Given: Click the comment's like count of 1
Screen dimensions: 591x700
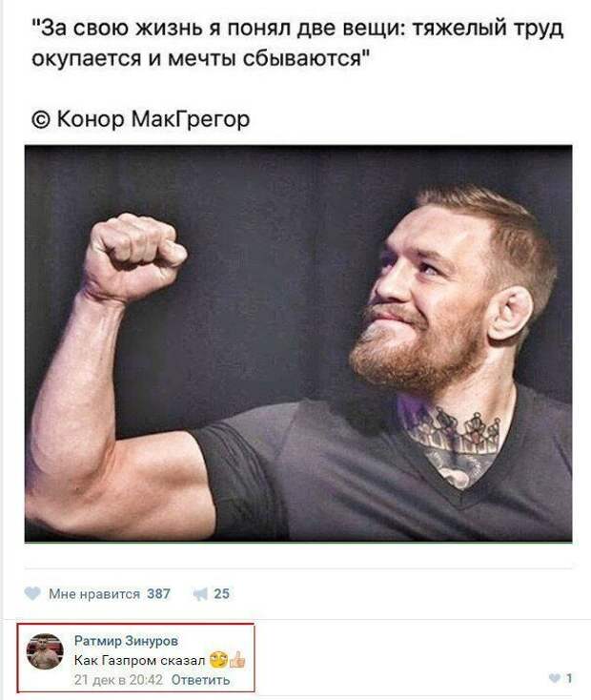Looking at the screenshot, I should click(x=569, y=678).
